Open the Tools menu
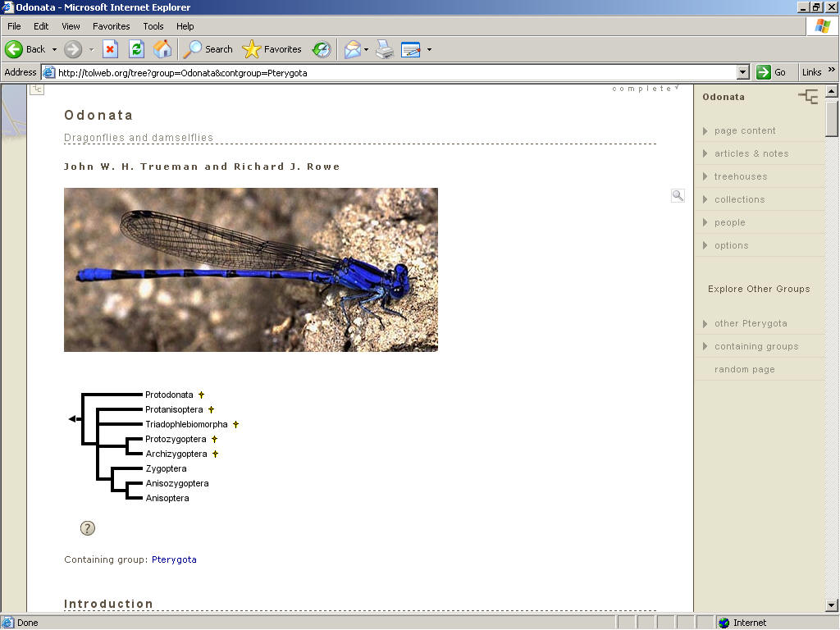Image resolution: width=840 pixels, height=630 pixels. coord(153,26)
